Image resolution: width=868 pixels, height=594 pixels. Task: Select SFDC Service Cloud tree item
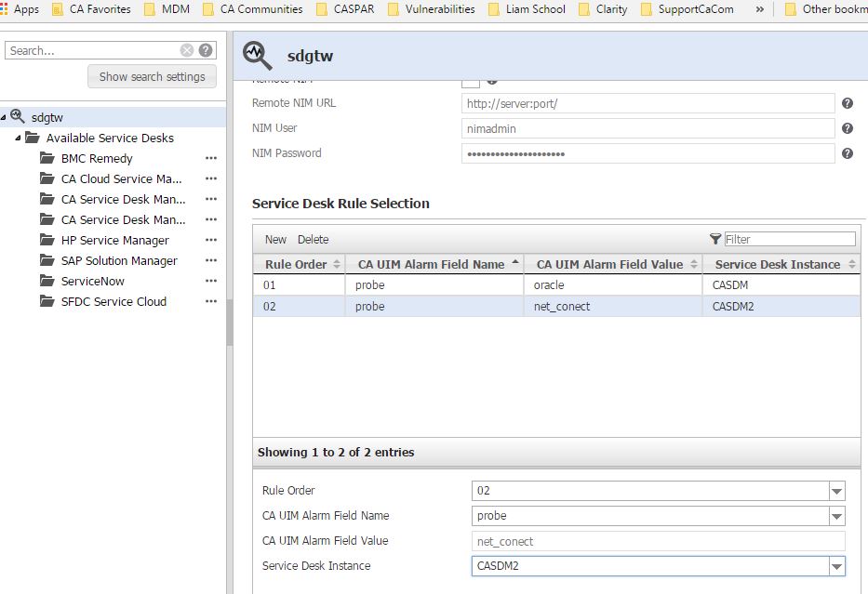point(114,301)
